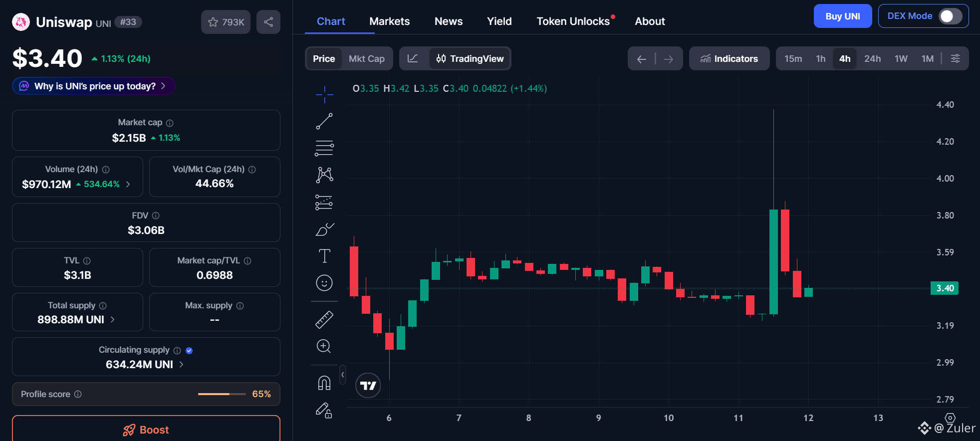This screenshot has height=441, width=980.
Task: Set chart interval to 1W
Action: (901, 58)
